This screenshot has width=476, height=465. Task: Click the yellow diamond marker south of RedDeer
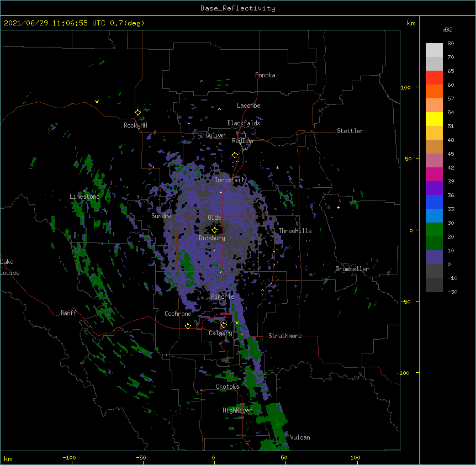(235, 155)
